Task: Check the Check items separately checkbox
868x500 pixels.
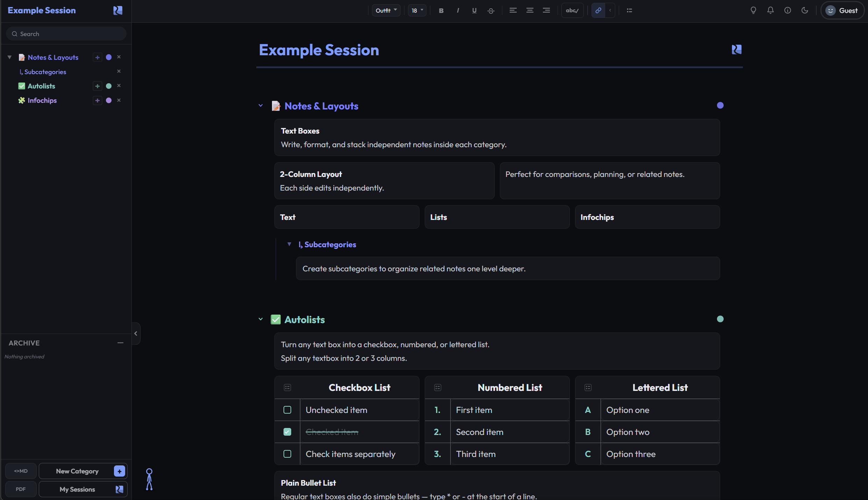Action: coord(287,454)
